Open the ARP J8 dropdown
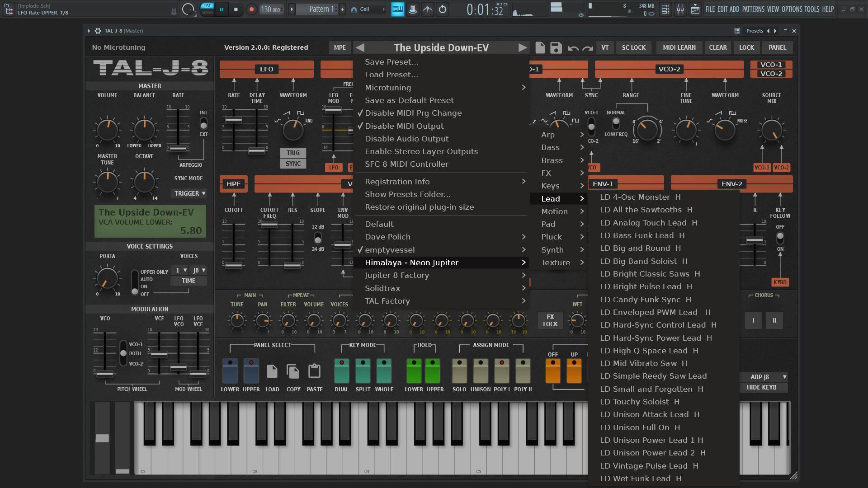Screen dimensions: 868x488 coord(764,377)
